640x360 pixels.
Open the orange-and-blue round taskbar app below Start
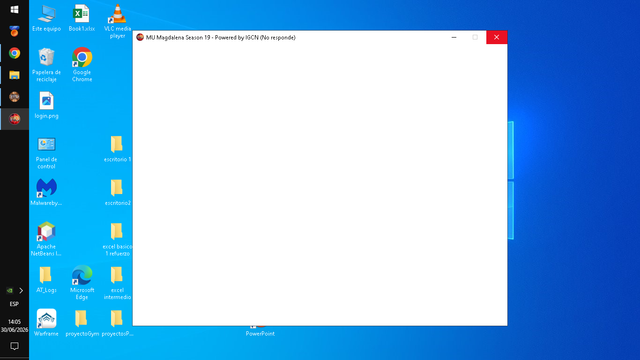click(14, 31)
